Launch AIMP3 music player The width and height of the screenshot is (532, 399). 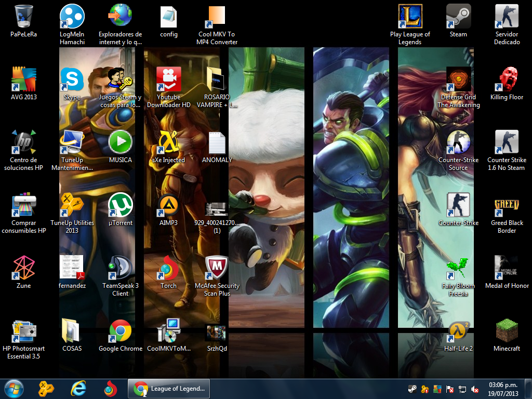coord(169,205)
